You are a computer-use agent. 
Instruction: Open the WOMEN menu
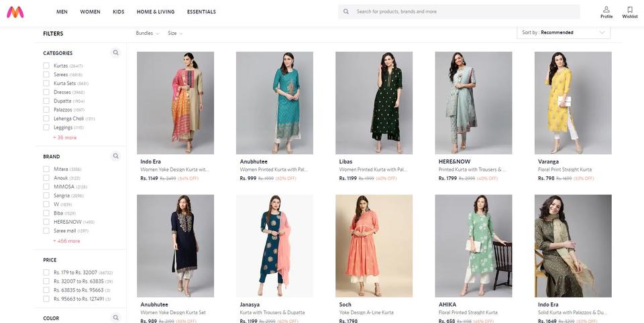pos(90,11)
